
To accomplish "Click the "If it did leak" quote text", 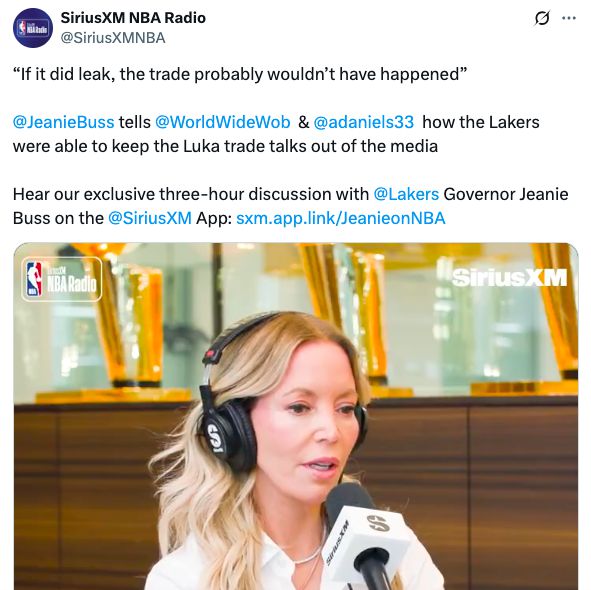I will click(x=240, y=74).
